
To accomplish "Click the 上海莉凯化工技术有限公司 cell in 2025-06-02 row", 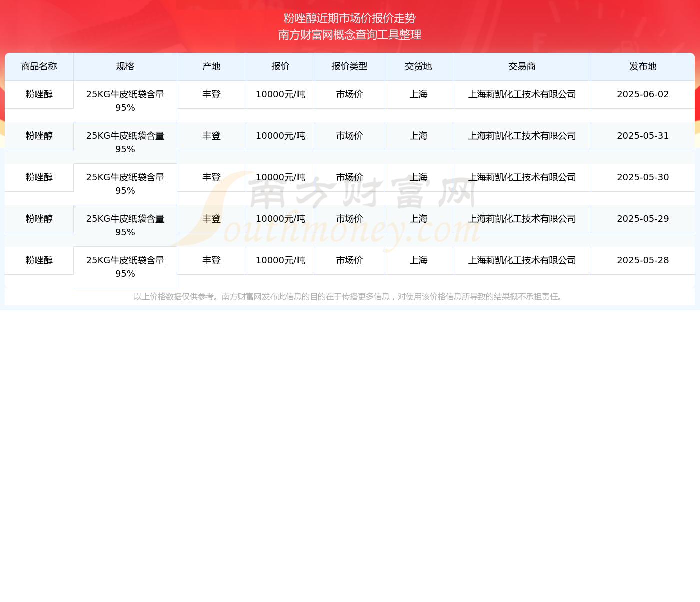I will 522,94.
